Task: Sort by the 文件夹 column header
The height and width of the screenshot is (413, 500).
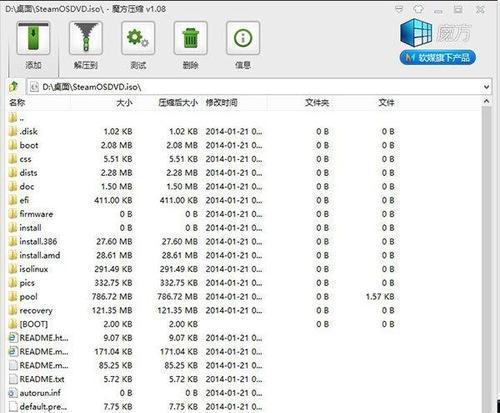Action: [317, 103]
